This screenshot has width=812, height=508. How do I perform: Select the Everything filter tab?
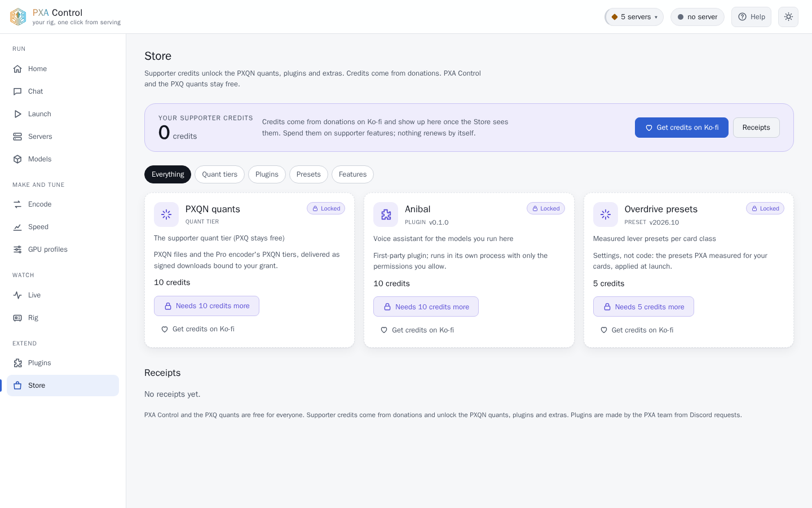click(167, 174)
